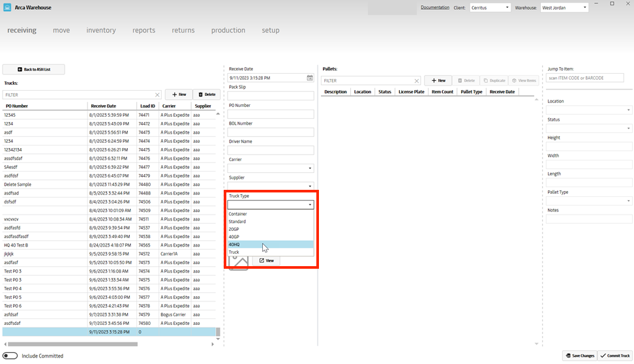Add a new pallet with New
The height and width of the screenshot is (364, 634).
click(438, 80)
